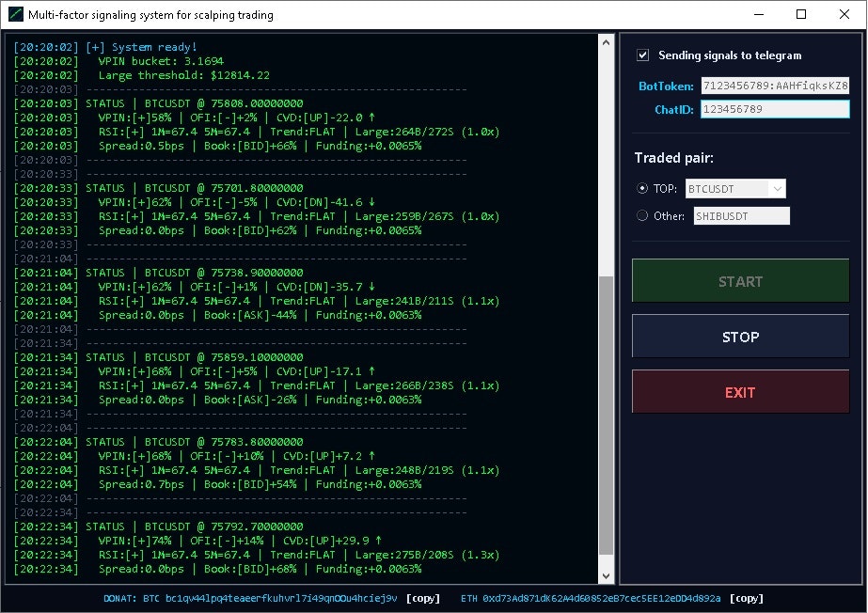Click the STOP button
The width and height of the screenshot is (868, 613).
coord(740,337)
